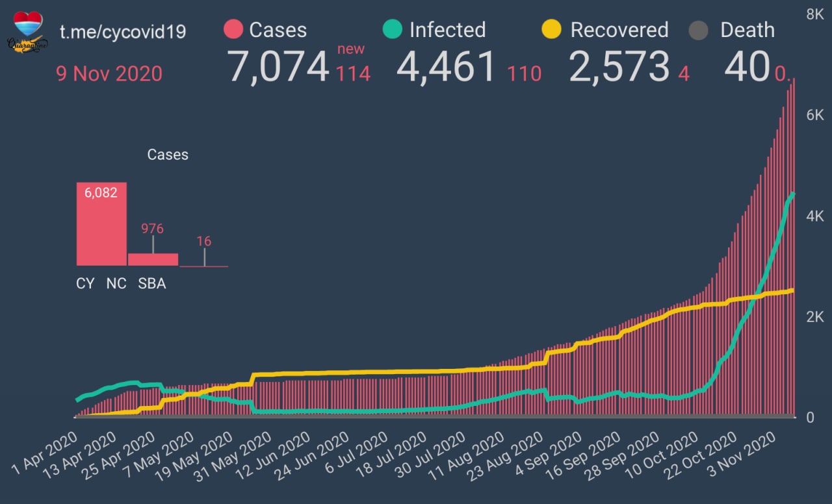
Task: Click the yellow Recovered legend circle
Action: 552,30
